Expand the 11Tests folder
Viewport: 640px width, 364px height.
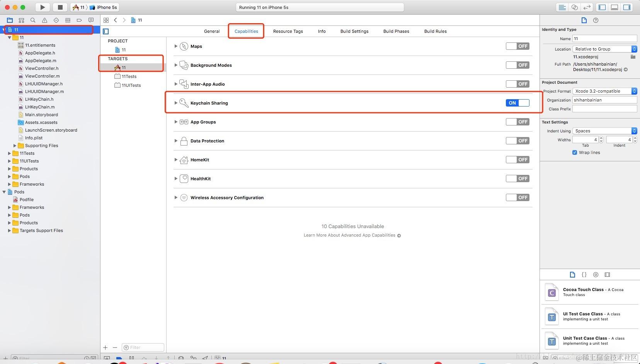[10, 153]
